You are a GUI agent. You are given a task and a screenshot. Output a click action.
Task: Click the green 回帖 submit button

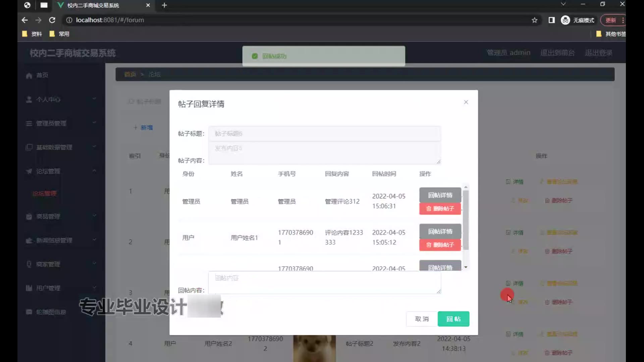click(x=453, y=319)
